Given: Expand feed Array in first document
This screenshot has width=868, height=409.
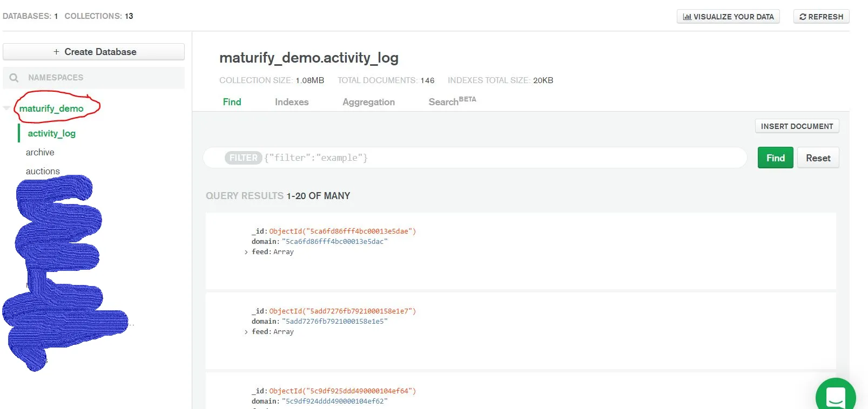Looking at the screenshot, I should pyautogui.click(x=246, y=252).
